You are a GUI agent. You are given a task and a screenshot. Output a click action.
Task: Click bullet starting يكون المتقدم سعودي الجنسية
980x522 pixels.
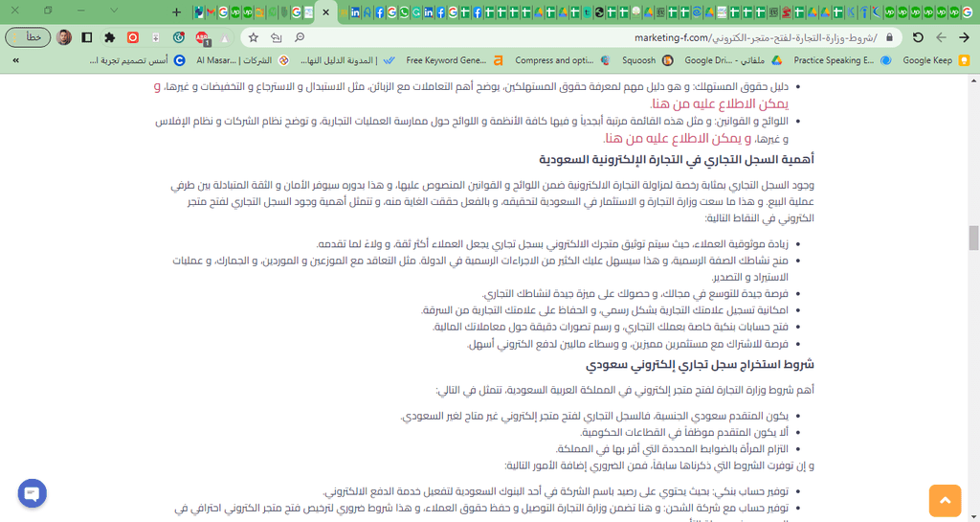tap(594, 416)
